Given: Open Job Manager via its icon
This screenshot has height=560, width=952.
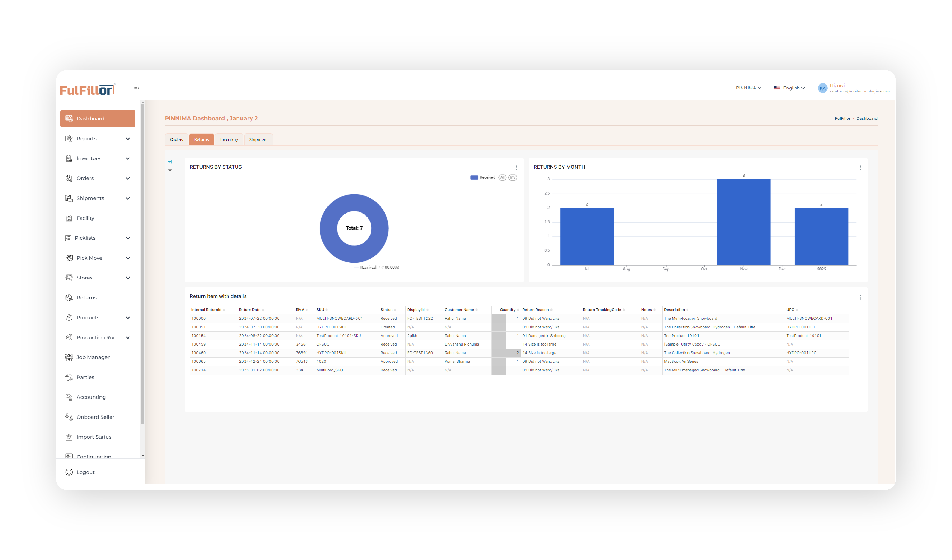Looking at the screenshot, I should 69,357.
